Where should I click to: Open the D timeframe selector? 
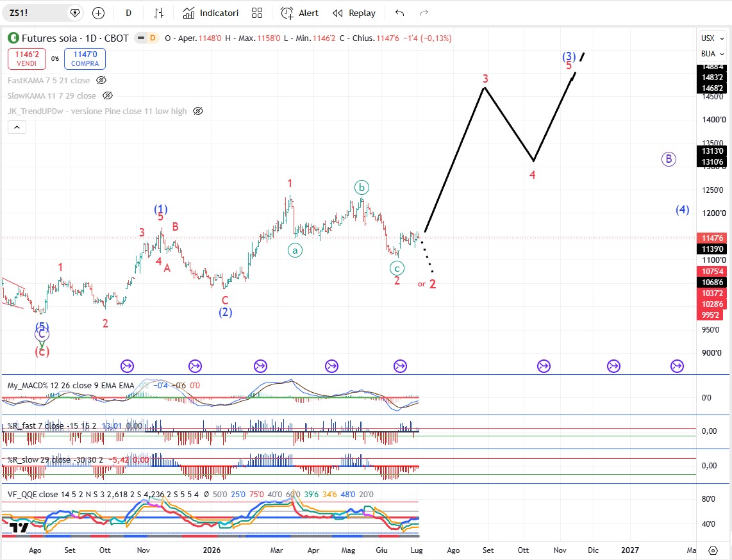tap(128, 13)
